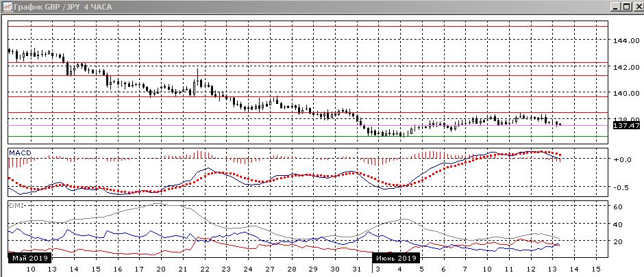Viewport: 644px width, 277px height.
Task: Select date label 24 on time axis
Action: [x=248, y=269]
